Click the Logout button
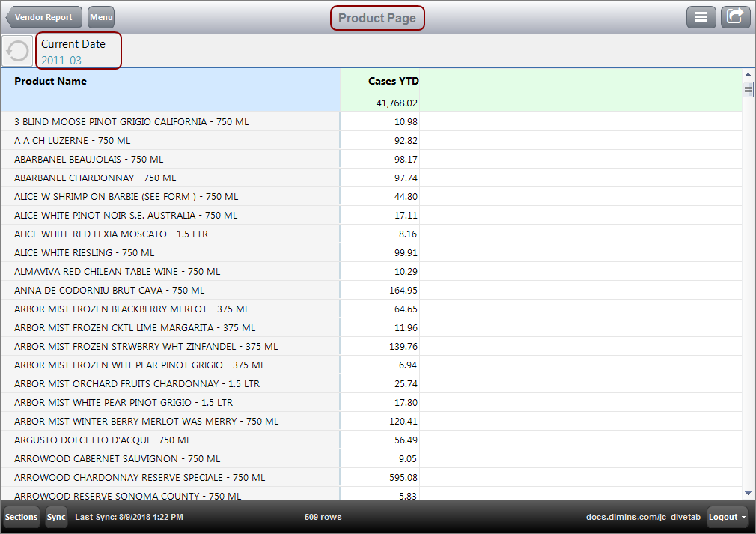The height and width of the screenshot is (534, 756). [722, 517]
